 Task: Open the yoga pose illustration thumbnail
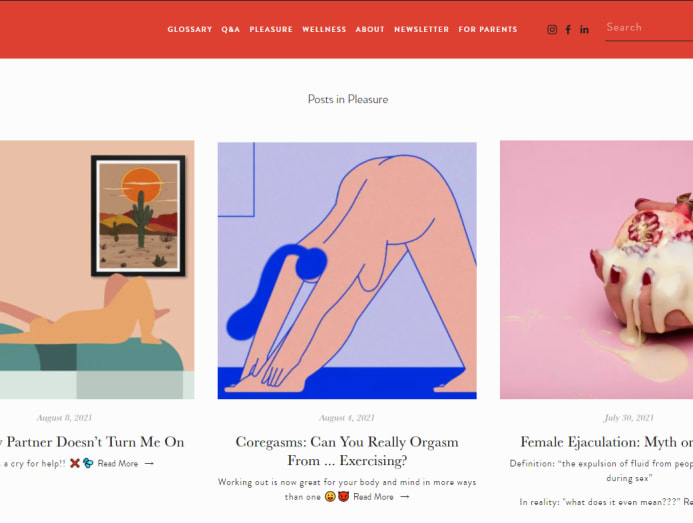(x=347, y=271)
